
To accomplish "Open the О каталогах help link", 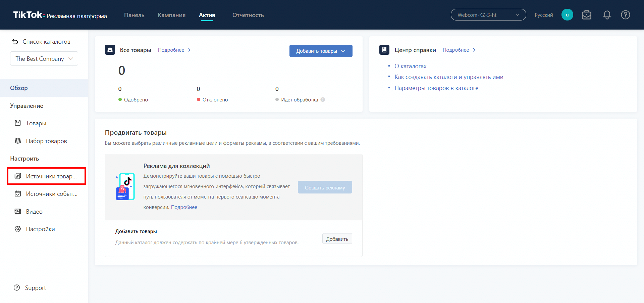I will 410,66.
